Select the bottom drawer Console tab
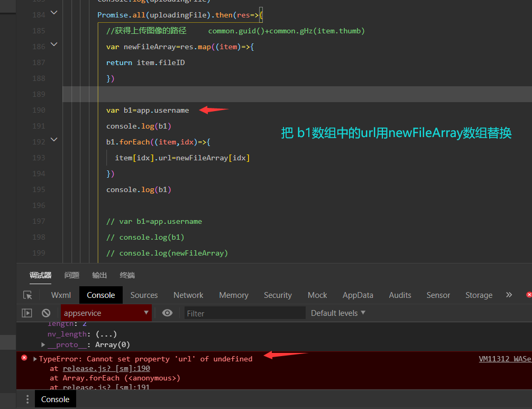The width and height of the screenshot is (532, 409). pyautogui.click(x=56, y=399)
